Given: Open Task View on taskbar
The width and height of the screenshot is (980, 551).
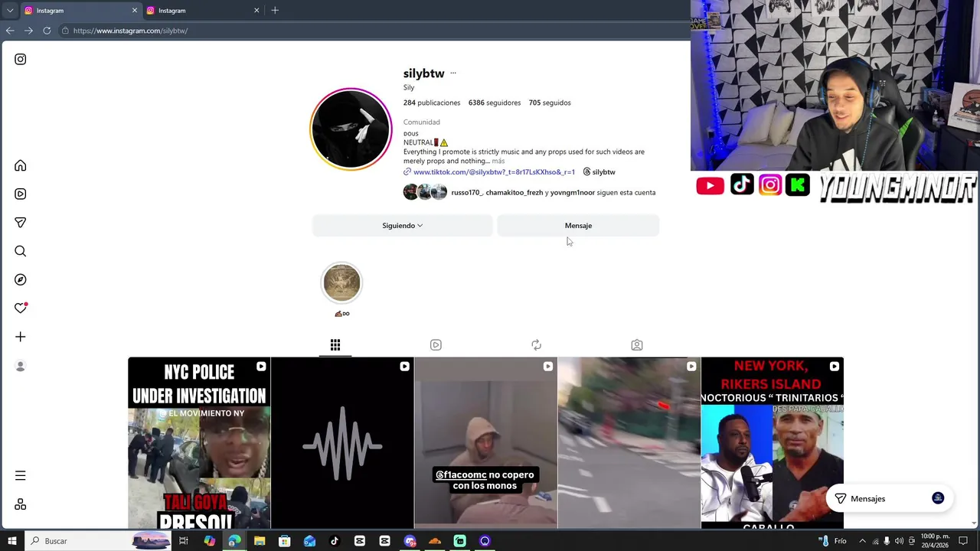Looking at the screenshot, I should click(x=184, y=541).
